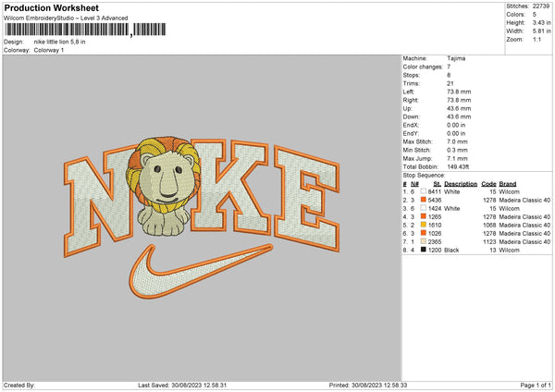Select the Min Stitch value 0.3 mm
The width and height of the screenshot is (555, 392).
pos(457,150)
